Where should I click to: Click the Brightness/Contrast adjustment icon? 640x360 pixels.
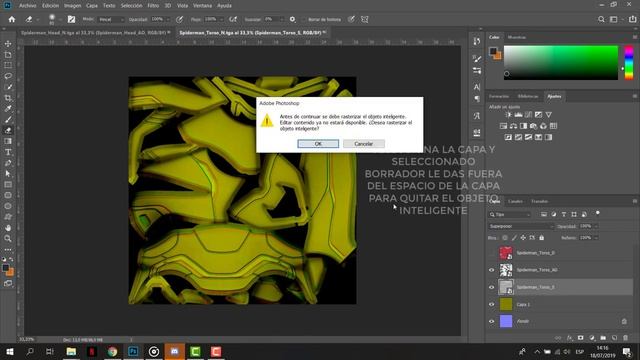click(508, 115)
